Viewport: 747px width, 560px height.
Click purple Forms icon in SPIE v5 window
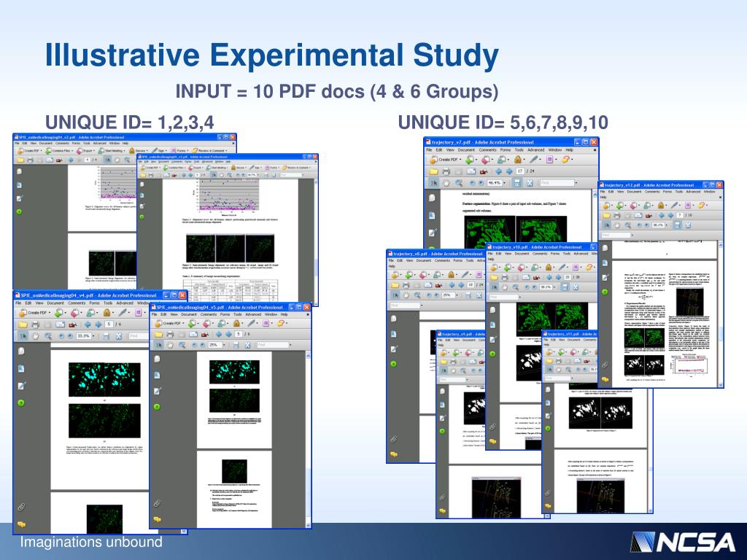coord(266,323)
